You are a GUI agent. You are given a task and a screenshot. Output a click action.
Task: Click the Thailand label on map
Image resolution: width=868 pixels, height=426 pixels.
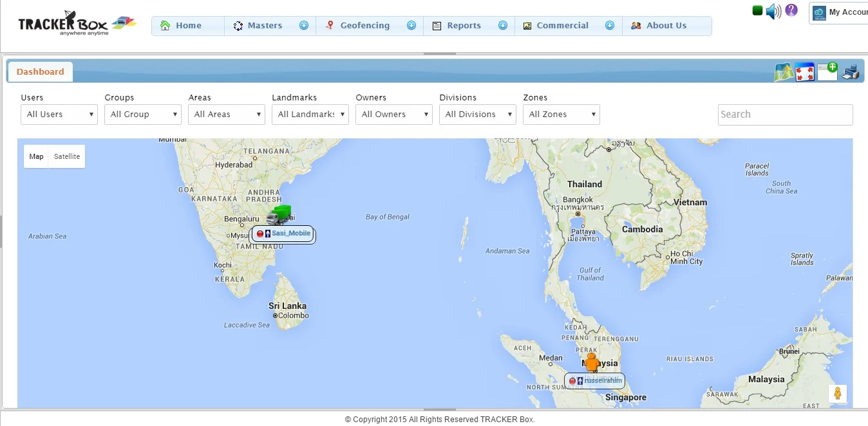point(585,184)
